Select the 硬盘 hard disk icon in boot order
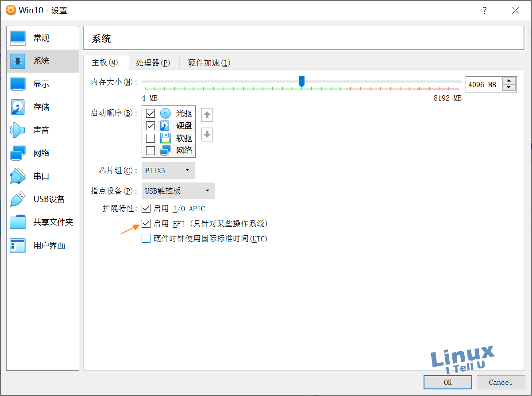This screenshot has width=532, height=396. 165,126
